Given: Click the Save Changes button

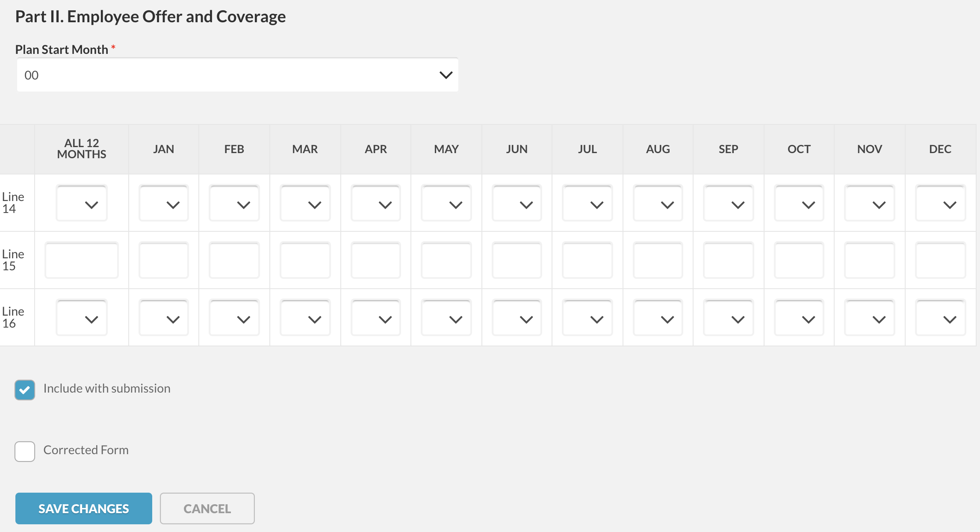Looking at the screenshot, I should [84, 508].
